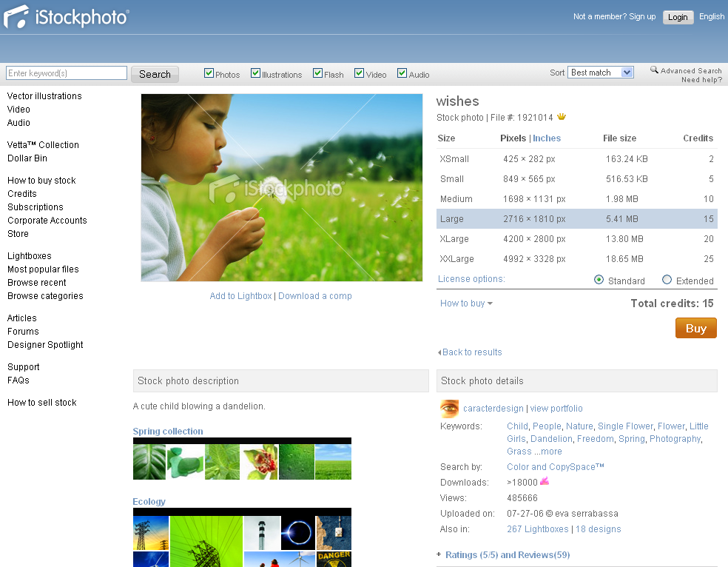Expand the How to buy menu
728x567 pixels.
(x=466, y=303)
